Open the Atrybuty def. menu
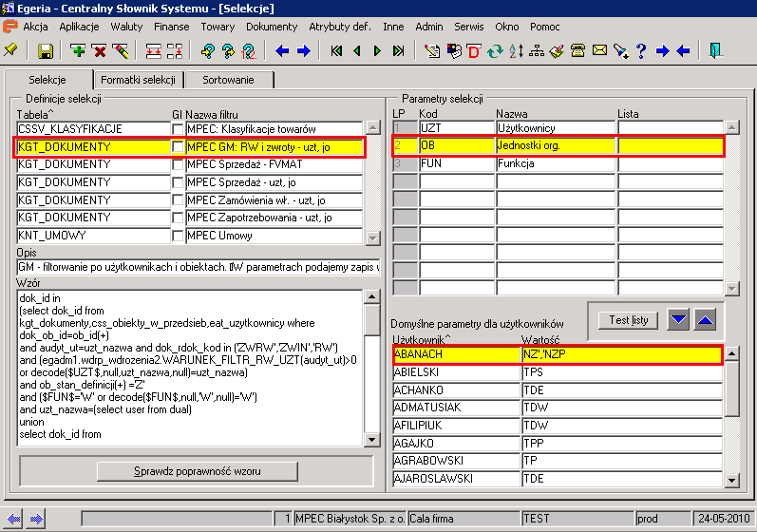The width and height of the screenshot is (757, 532). 340,27
